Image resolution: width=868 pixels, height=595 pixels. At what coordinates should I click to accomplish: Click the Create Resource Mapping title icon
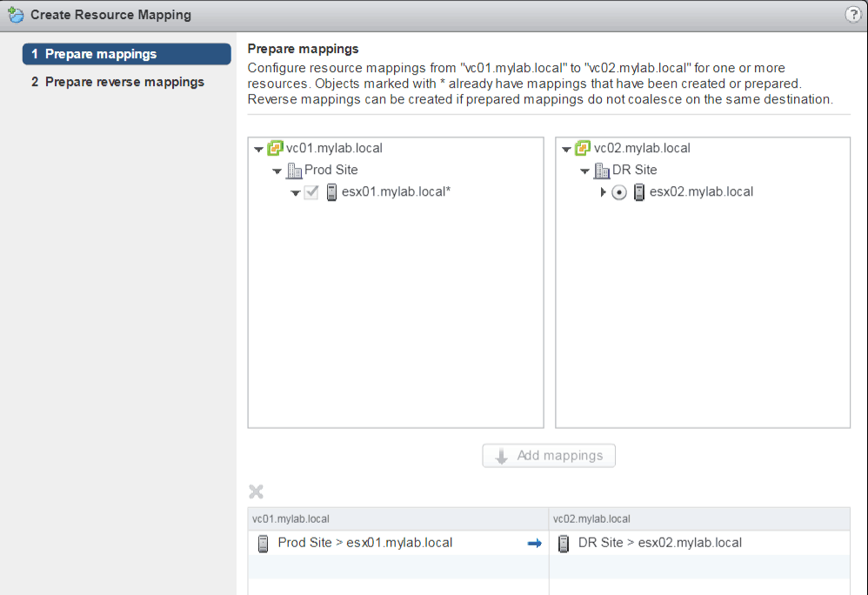(x=16, y=15)
